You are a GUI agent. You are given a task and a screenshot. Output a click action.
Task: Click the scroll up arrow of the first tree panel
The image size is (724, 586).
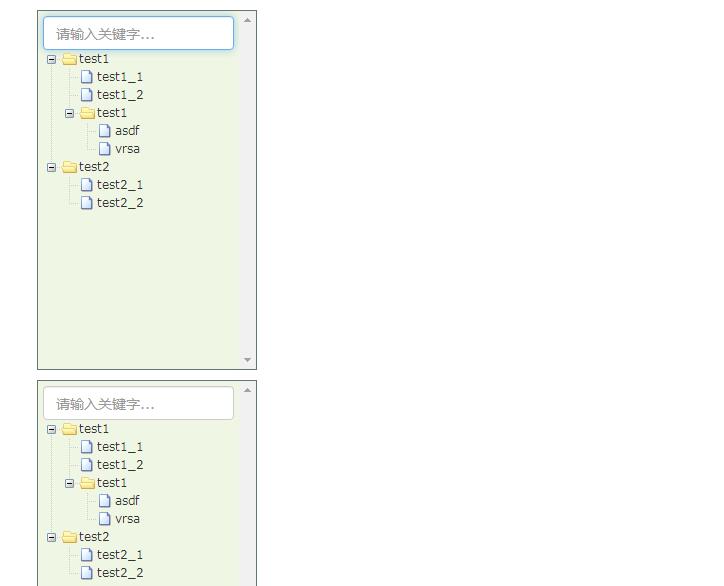pyautogui.click(x=247, y=19)
